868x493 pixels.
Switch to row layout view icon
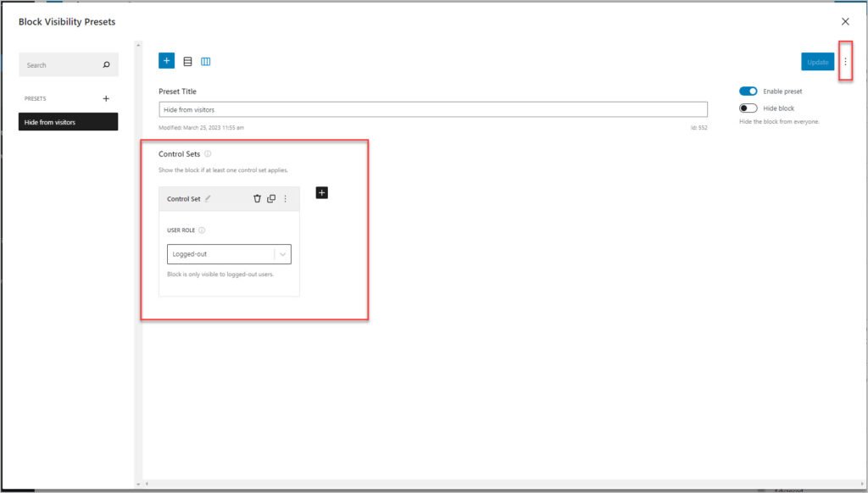pos(187,61)
